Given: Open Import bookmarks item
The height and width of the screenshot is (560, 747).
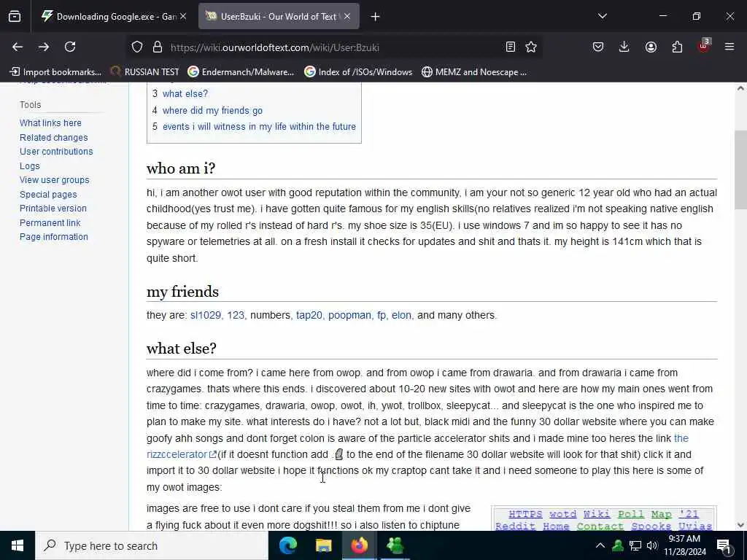Looking at the screenshot, I should tap(55, 72).
